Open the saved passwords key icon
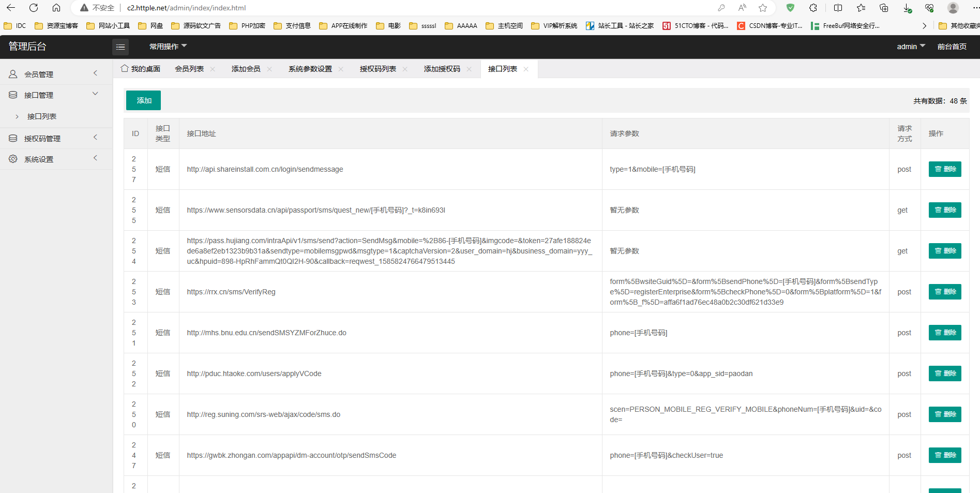The height and width of the screenshot is (493, 980). (x=721, y=8)
